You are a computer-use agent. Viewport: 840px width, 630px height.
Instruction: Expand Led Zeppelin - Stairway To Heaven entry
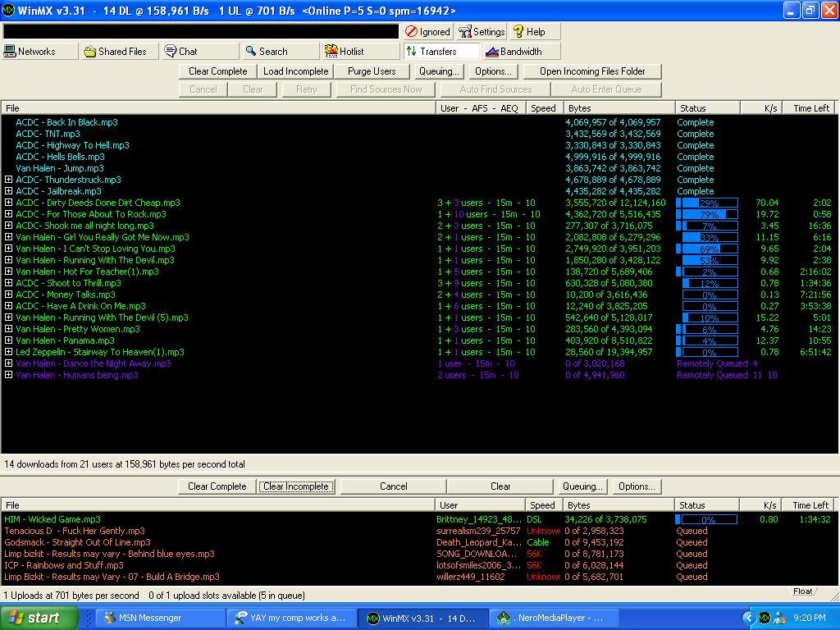tap(8, 352)
